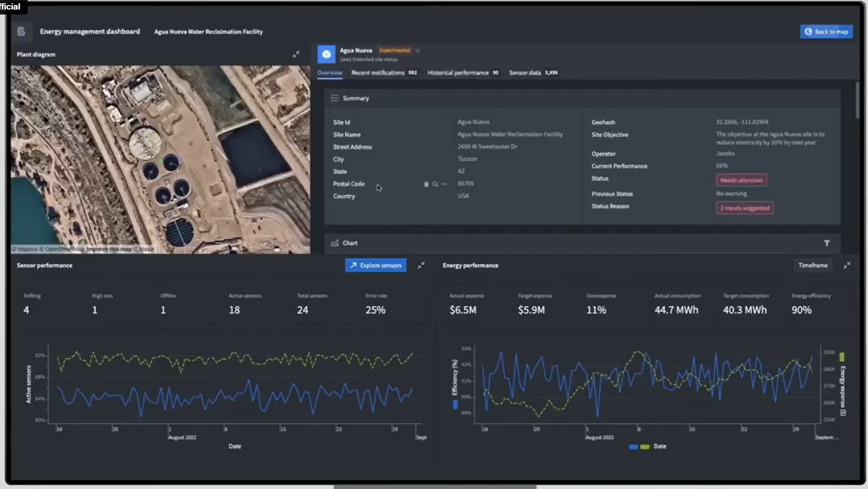Collapse the Plant diagram panel
Image resolution: width=868 pixels, height=489 pixels.
pos(296,54)
